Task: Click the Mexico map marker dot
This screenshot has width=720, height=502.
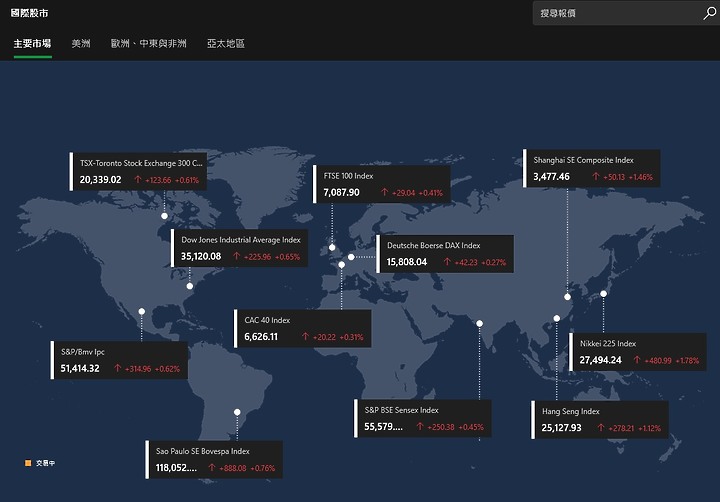Action: click(142, 311)
